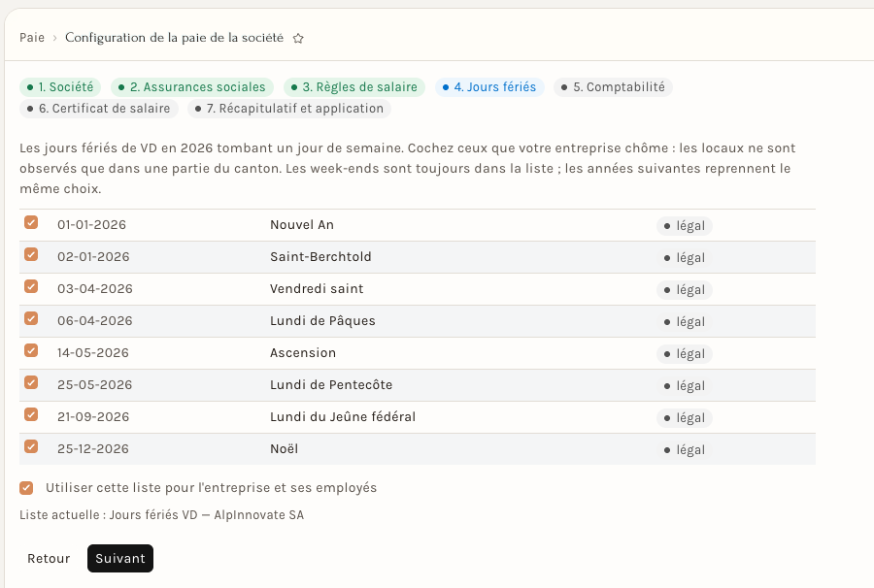Toggle the Noël holiday checkbox

click(31, 446)
